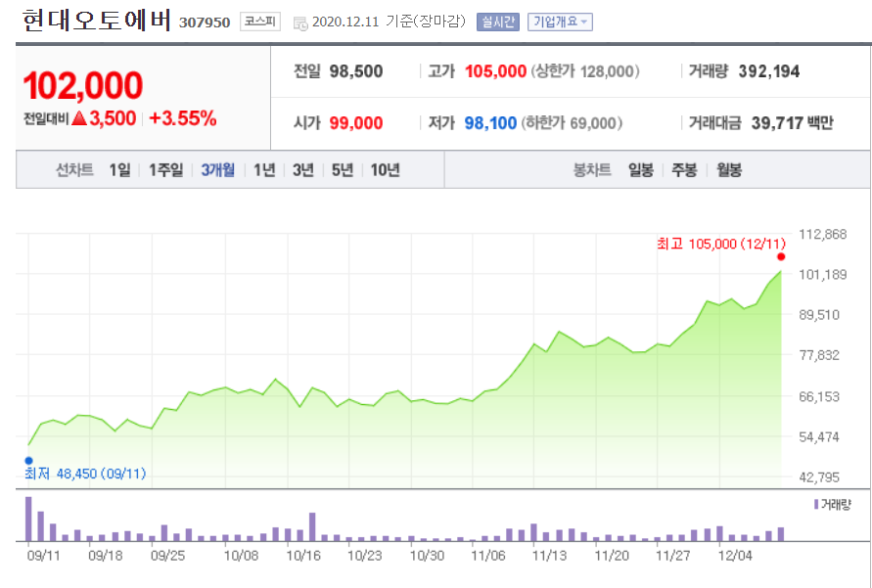Click the 42,795 price axis label

tap(818, 476)
